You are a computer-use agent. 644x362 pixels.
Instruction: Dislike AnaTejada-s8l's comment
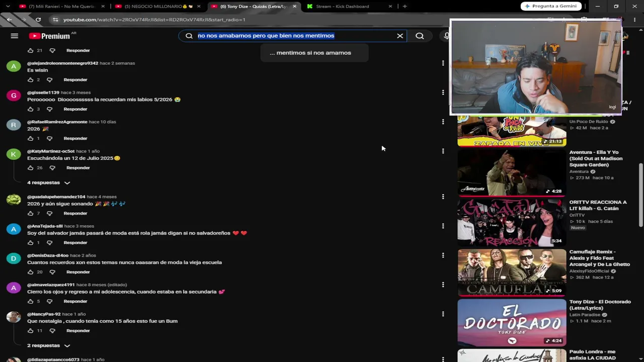click(x=49, y=243)
